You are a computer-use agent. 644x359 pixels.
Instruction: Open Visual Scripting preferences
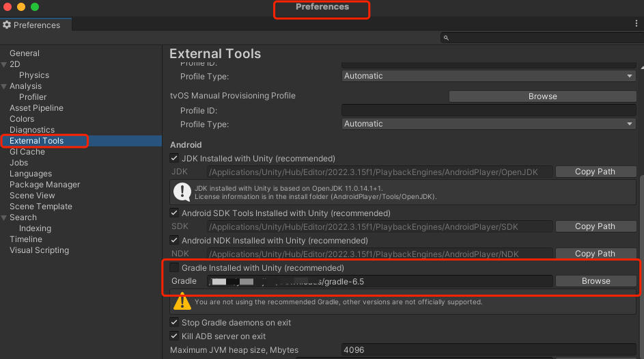tap(39, 250)
